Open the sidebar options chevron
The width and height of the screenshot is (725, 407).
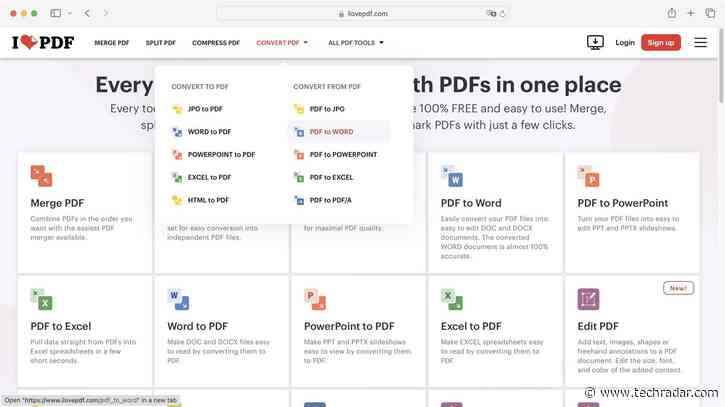pyautogui.click(x=70, y=13)
